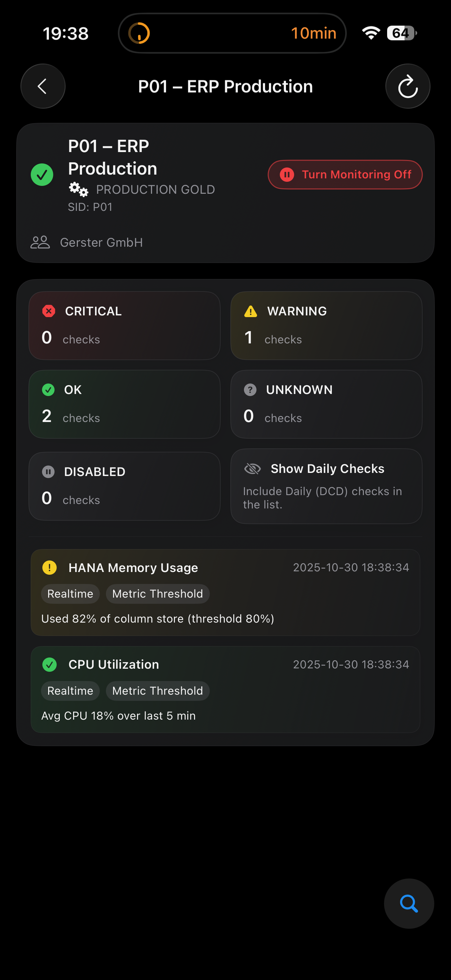
Task: Tap the refresh icon in the header
Action: click(x=408, y=86)
